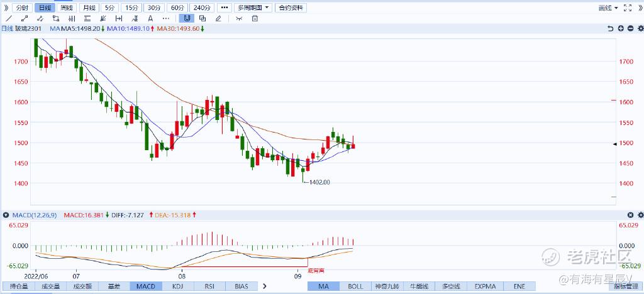
Task: Switch sub-indicator to KDJ
Action: (x=178, y=286)
